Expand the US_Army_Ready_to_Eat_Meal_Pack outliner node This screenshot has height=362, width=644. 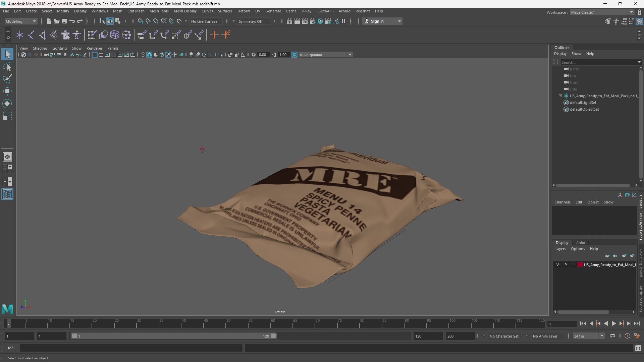[x=560, y=96]
